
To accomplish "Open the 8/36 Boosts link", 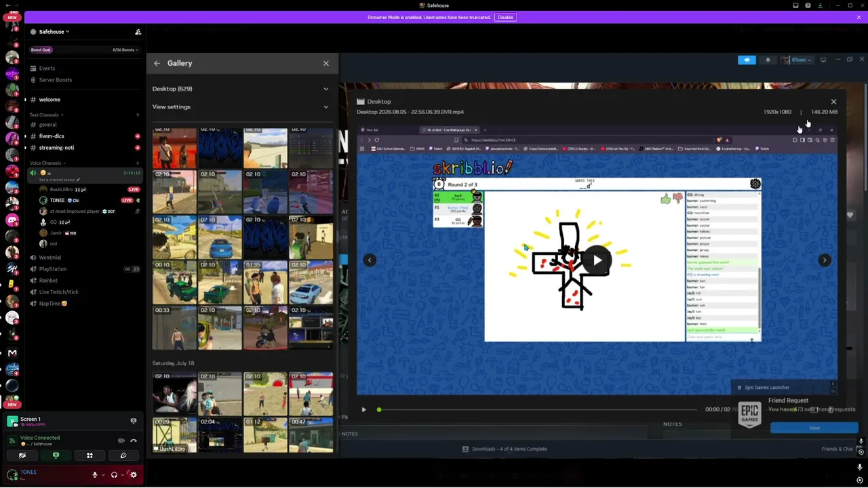I will click(125, 49).
